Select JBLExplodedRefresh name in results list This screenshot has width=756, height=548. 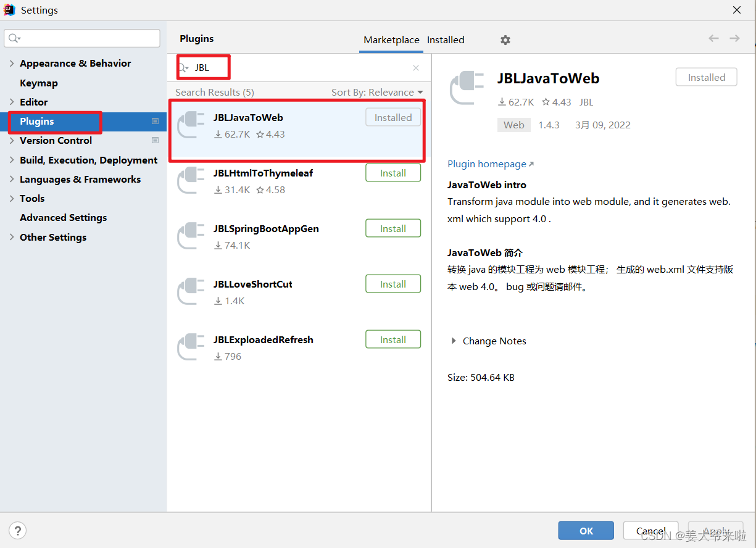[264, 339]
